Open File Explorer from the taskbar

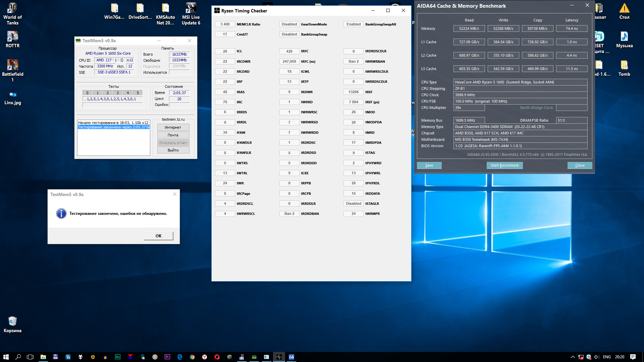click(43, 357)
